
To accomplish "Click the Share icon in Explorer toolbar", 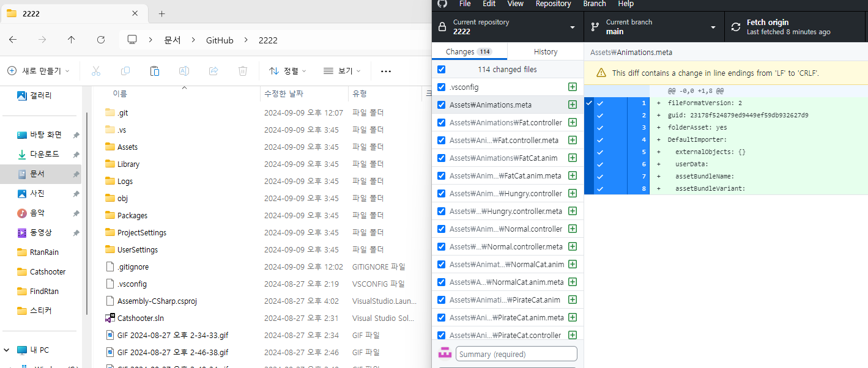I will coord(213,71).
